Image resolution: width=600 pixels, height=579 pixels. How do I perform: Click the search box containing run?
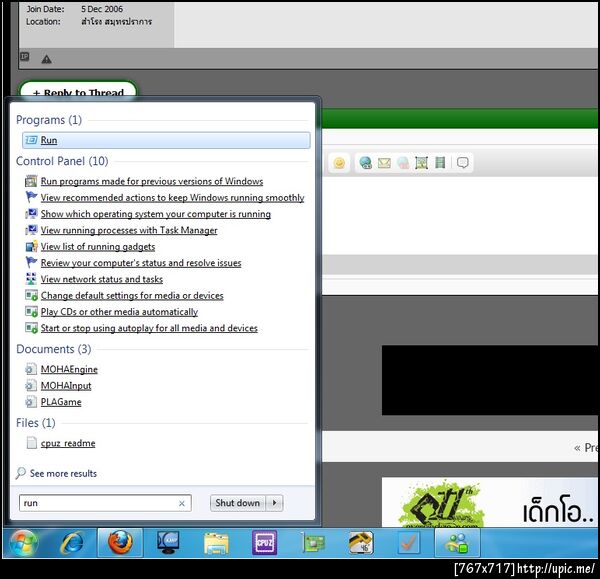point(105,503)
